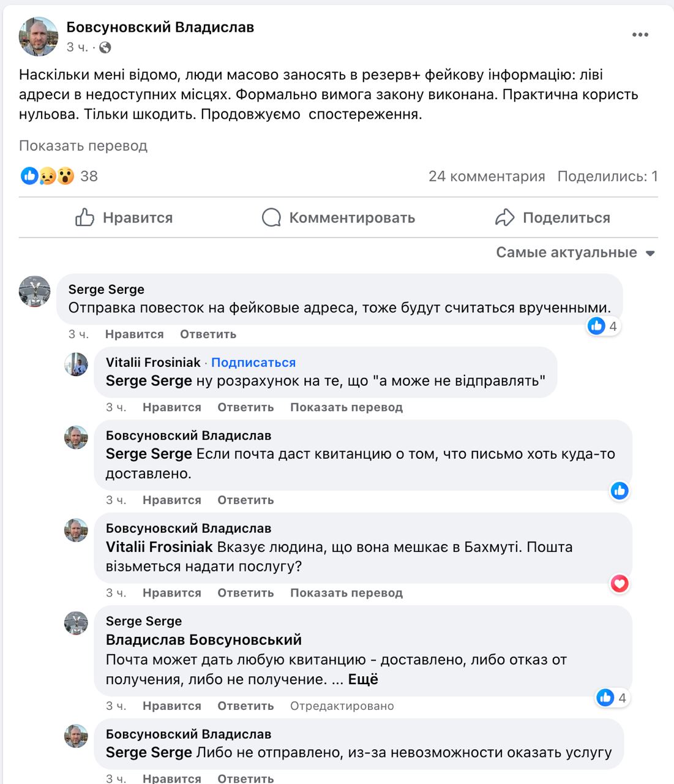Screen dimensions: 674x784
Task: View edit history via Отредактировано
Action: 342,706
